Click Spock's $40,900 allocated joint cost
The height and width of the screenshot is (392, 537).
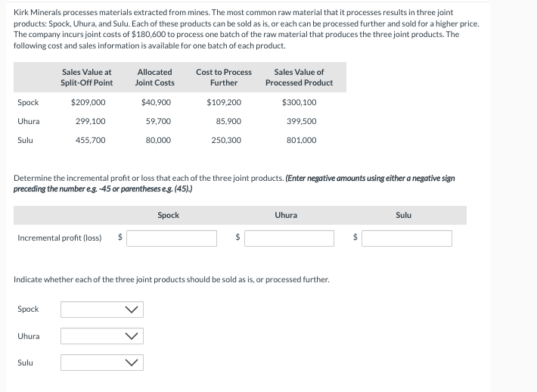[x=156, y=102]
